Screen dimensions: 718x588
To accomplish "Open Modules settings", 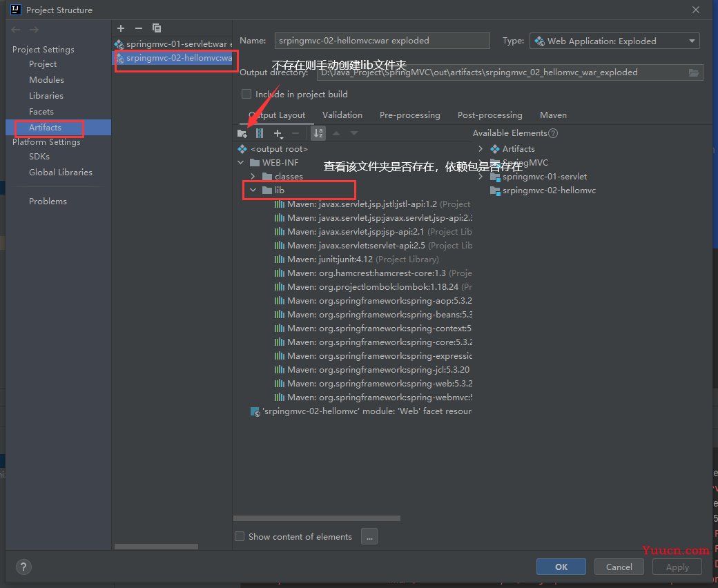I will (x=46, y=80).
